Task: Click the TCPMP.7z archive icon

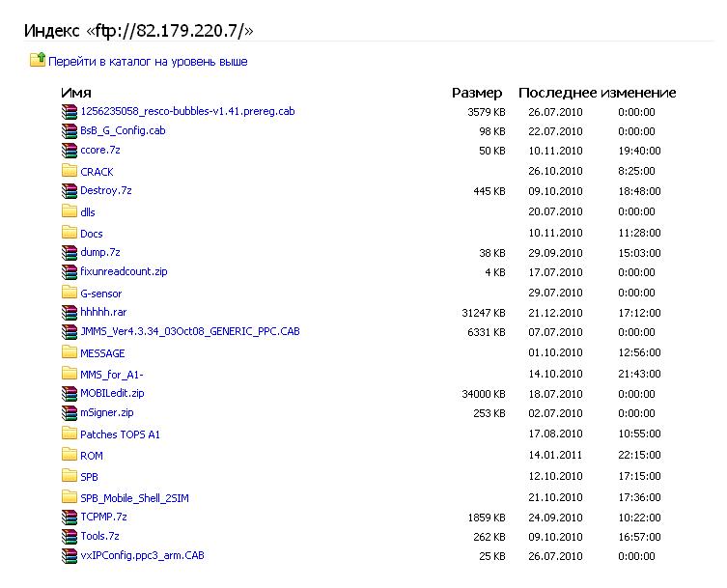Action: (69, 517)
